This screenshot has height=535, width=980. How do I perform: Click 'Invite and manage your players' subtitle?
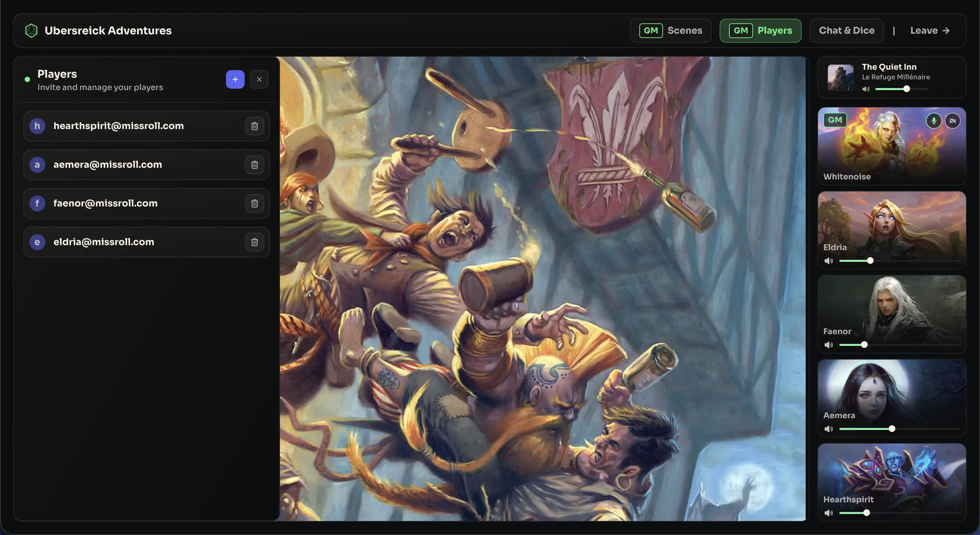tap(100, 87)
